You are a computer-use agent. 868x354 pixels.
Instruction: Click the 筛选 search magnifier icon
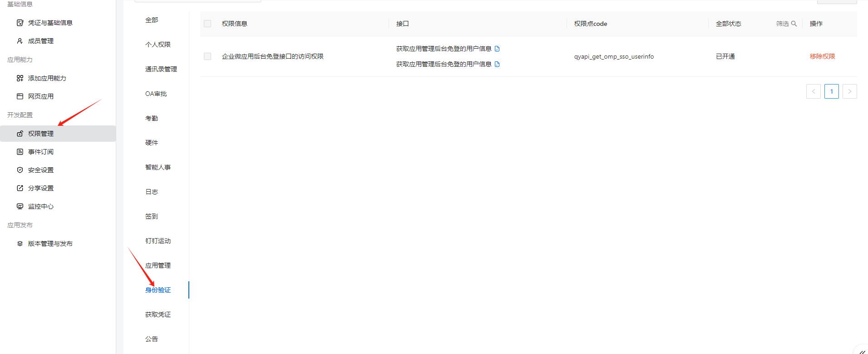tap(794, 24)
